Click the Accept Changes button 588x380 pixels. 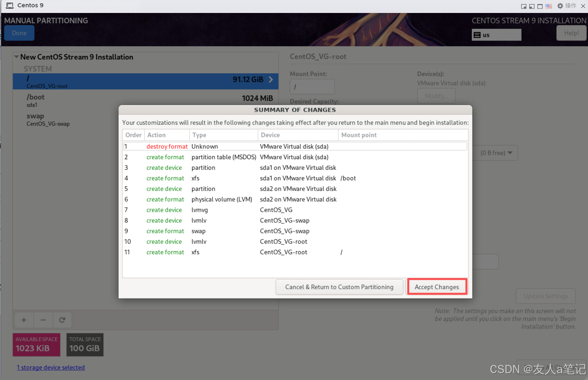[x=437, y=287]
